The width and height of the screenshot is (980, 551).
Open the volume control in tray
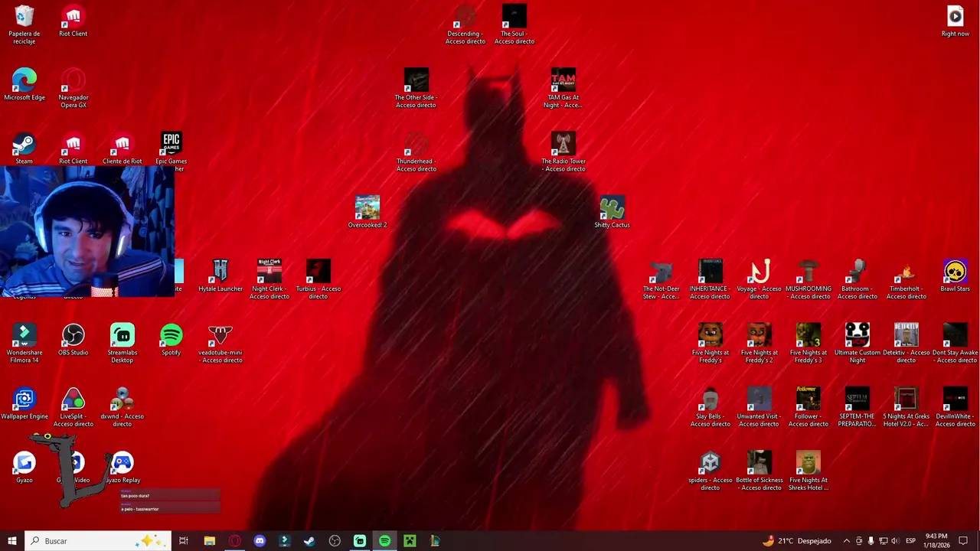point(895,541)
